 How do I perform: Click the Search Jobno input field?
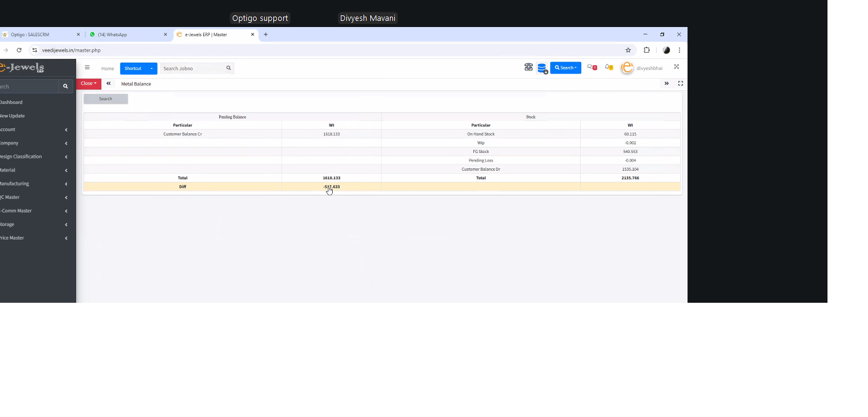coord(192,69)
